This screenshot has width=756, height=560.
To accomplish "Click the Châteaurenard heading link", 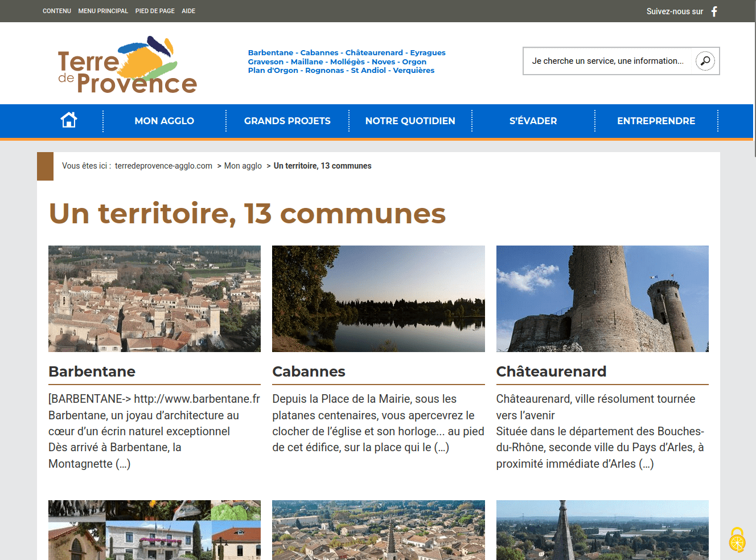I will [550, 371].
